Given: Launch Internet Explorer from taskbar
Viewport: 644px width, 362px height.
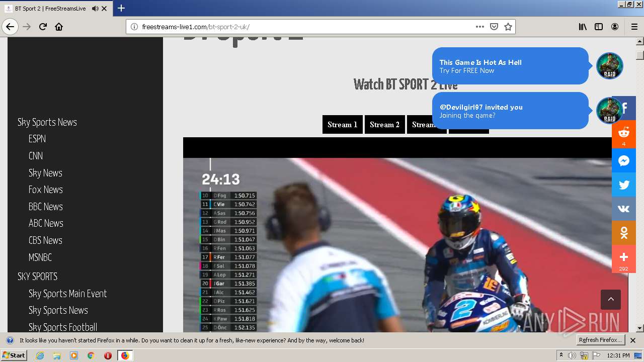Looking at the screenshot, I should pyautogui.click(x=40, y=355).
